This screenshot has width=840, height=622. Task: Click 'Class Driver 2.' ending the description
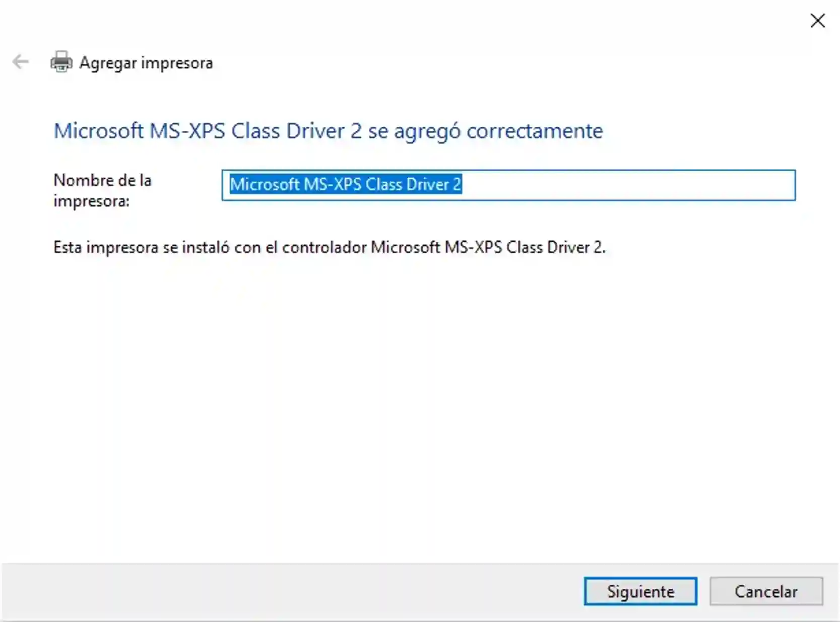click(556, 247)
